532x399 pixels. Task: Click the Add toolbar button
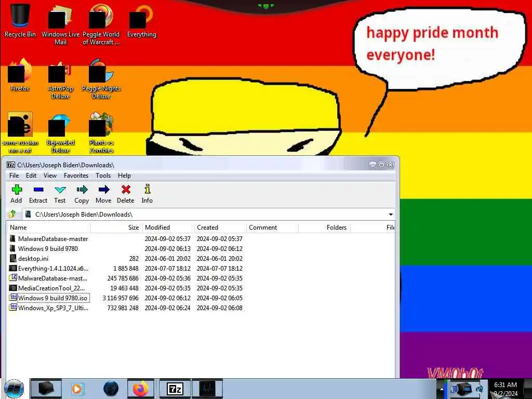[x=16, y=194]
